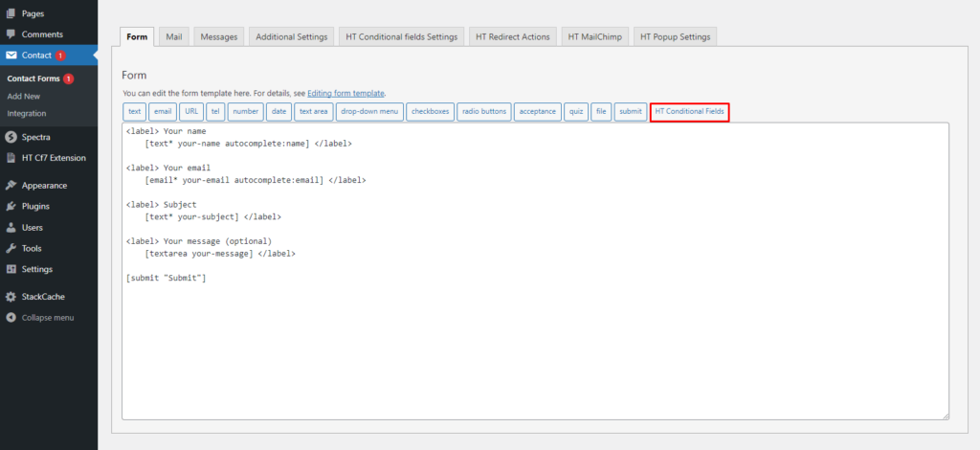This screenshot has height=450, width=980.
Task: Insert a radio buttons form tag
Action: 483,111
